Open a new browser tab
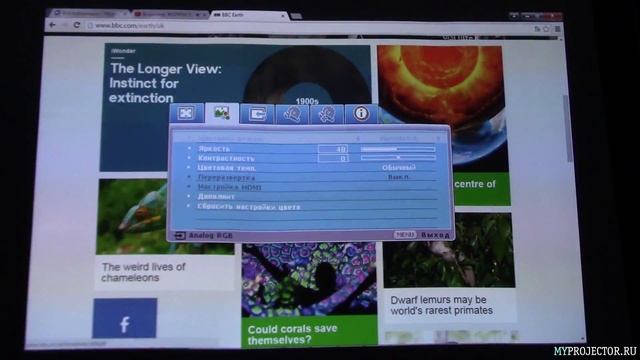The height and width of the screenshot is (360, 640). pos(296,16)
